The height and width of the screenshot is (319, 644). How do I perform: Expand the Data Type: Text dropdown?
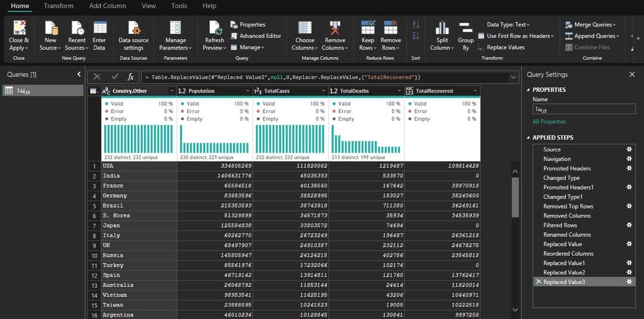508,25
